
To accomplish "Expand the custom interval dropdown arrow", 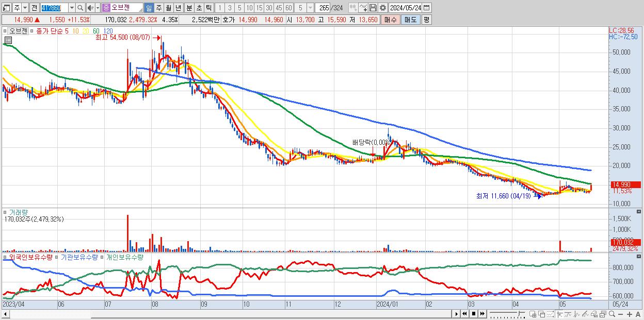I will coord(310,8).
